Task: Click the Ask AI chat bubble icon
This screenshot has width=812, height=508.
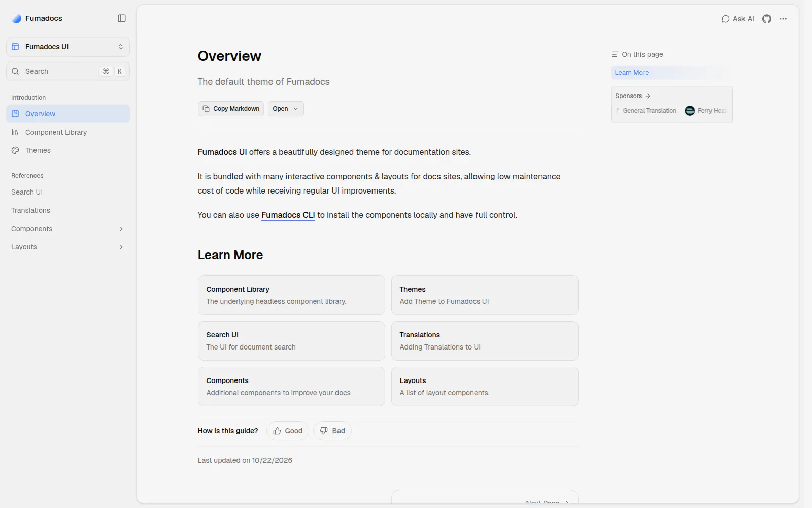Action: coord(725,19)
